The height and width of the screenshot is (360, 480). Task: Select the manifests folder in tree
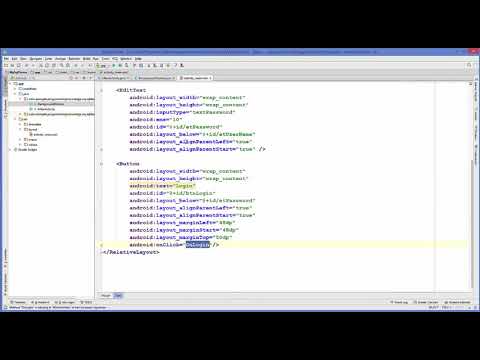[x=28, y=89]
